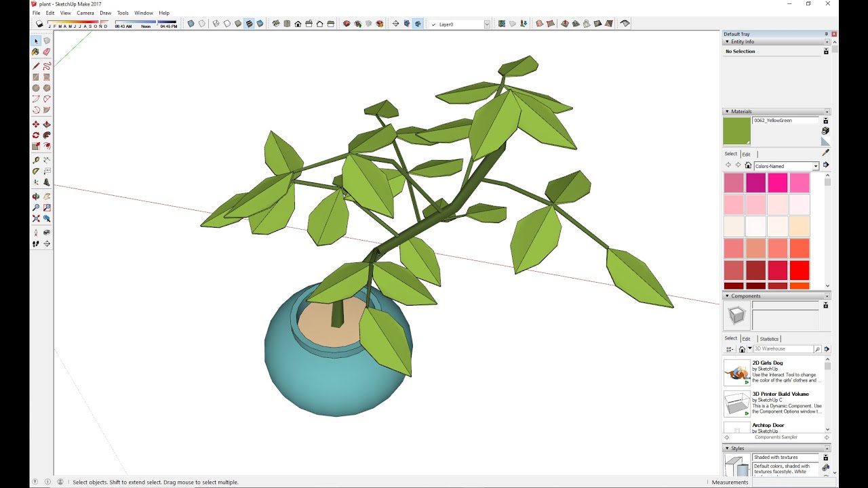Open the Components Statistics tab

click(769, 339)
